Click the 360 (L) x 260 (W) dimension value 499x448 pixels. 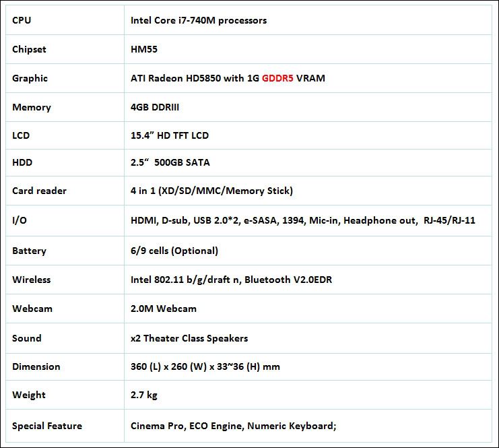[205, 366]
